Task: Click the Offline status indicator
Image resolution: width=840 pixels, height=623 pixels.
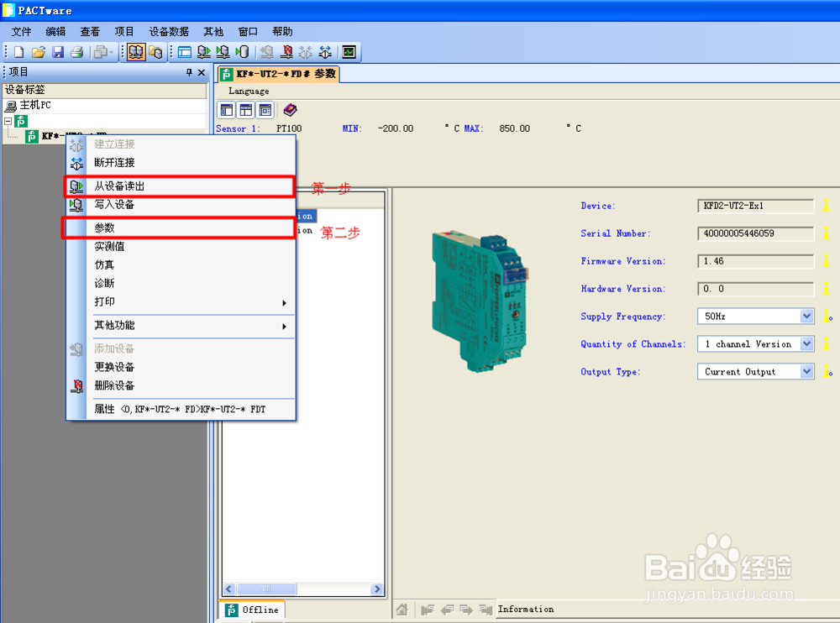Action: pyautogui.click(x=252, y=610)
